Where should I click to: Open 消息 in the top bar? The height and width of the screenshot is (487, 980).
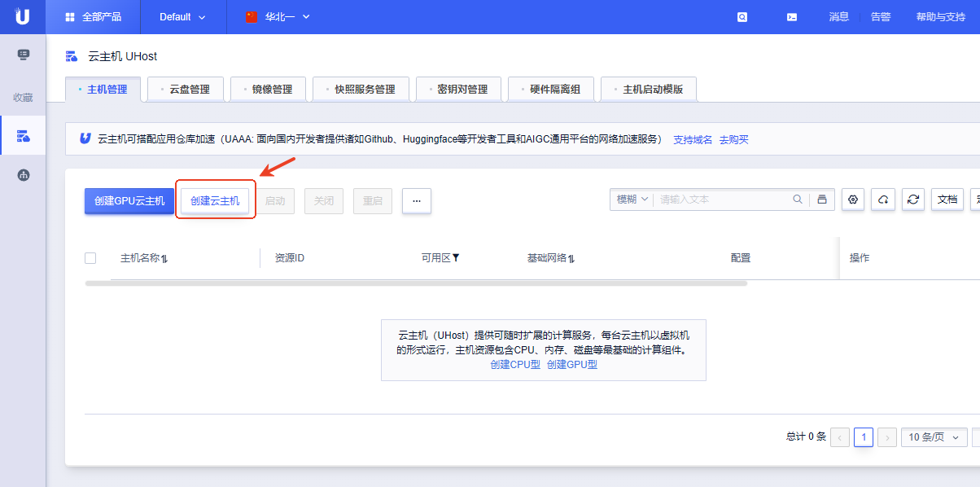[839, 16]
